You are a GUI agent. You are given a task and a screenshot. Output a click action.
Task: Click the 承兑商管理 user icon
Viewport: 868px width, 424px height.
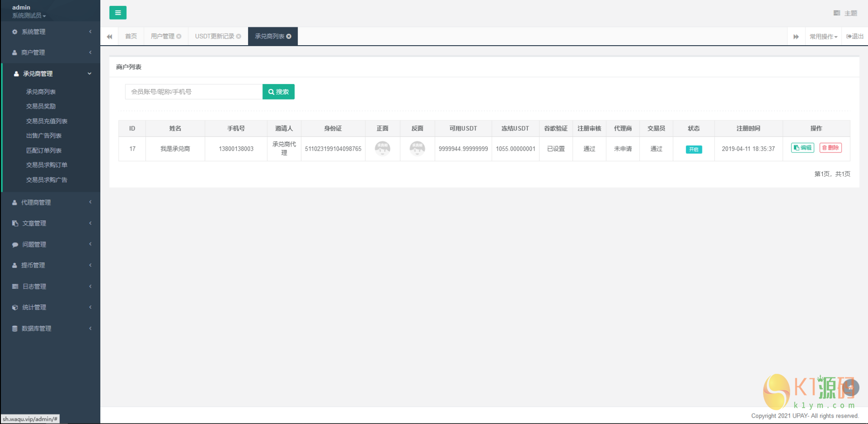pos(16,73)
